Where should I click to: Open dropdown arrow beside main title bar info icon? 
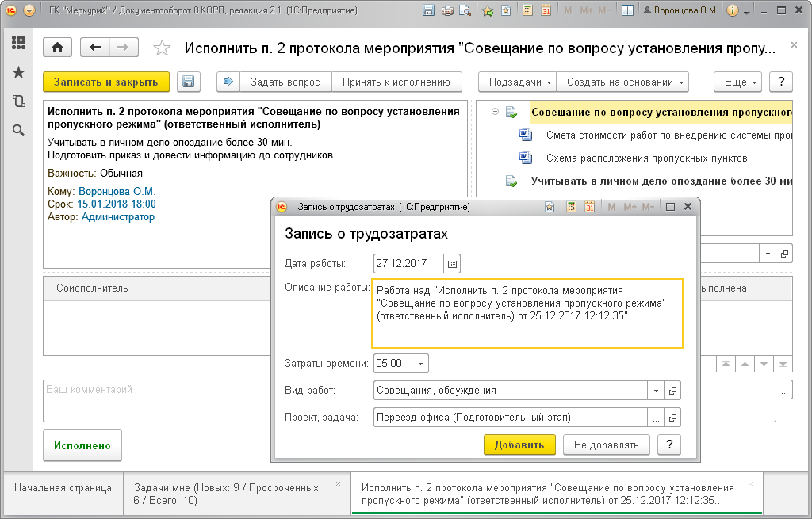[x=746, y=11]
